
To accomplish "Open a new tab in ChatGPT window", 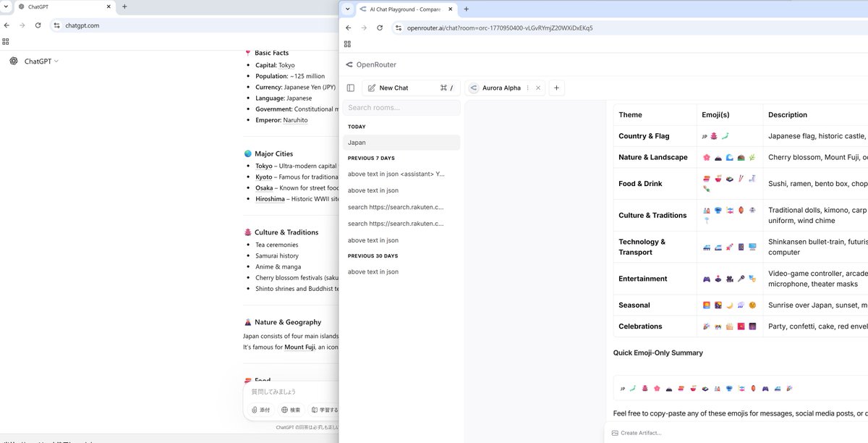I will (x=124, y=7).
